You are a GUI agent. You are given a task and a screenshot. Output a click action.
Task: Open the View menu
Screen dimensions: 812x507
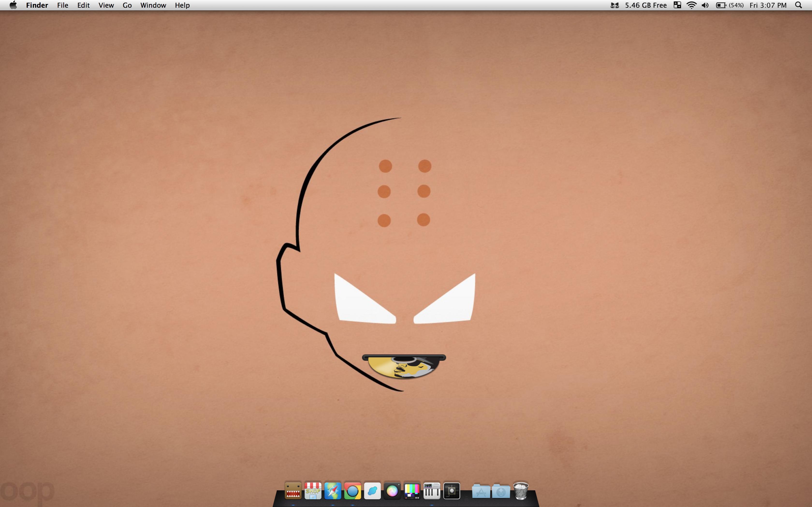106,5
